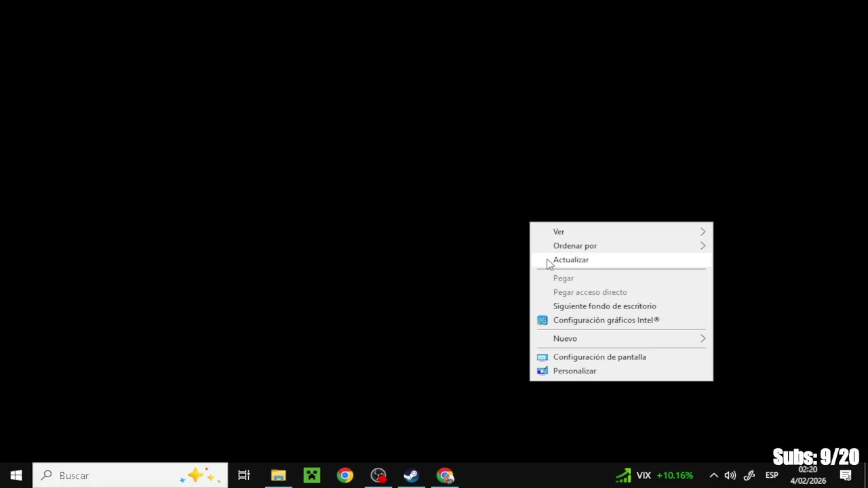The height and width of the screenshot is (488, 868).
Task: Open the Windows Start menu
Action: [16, 475]
